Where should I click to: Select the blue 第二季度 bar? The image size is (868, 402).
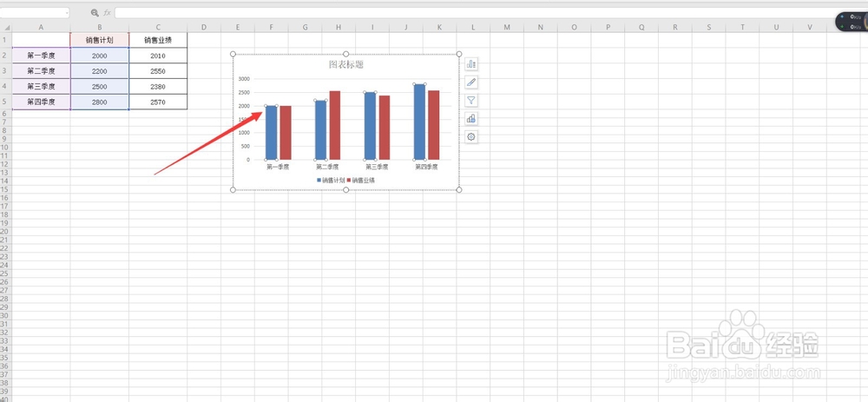[320, 129]
